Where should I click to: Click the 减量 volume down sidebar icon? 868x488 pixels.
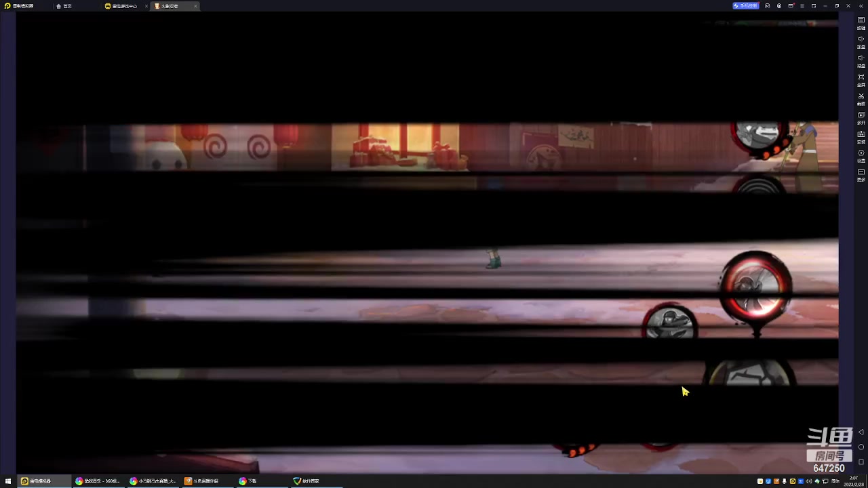(x=861, y=60)
